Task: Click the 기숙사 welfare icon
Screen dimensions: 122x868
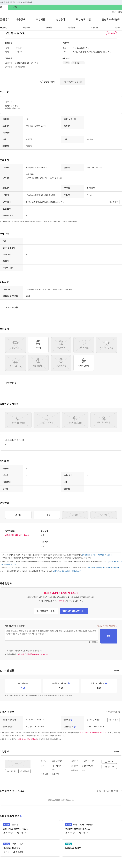Action: point(38,345)
